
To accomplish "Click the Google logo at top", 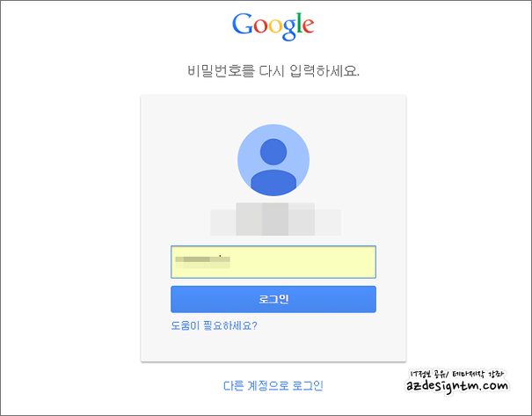I will pos(273,26).
